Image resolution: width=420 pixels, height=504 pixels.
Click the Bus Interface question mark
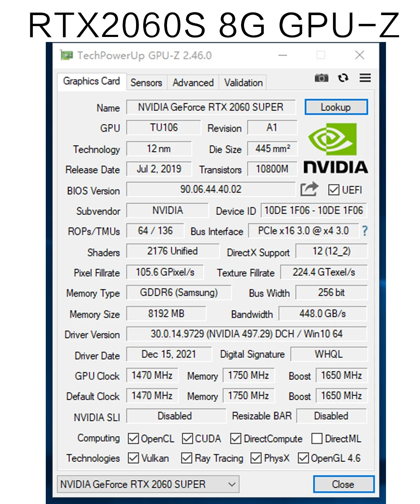[365, 231]
